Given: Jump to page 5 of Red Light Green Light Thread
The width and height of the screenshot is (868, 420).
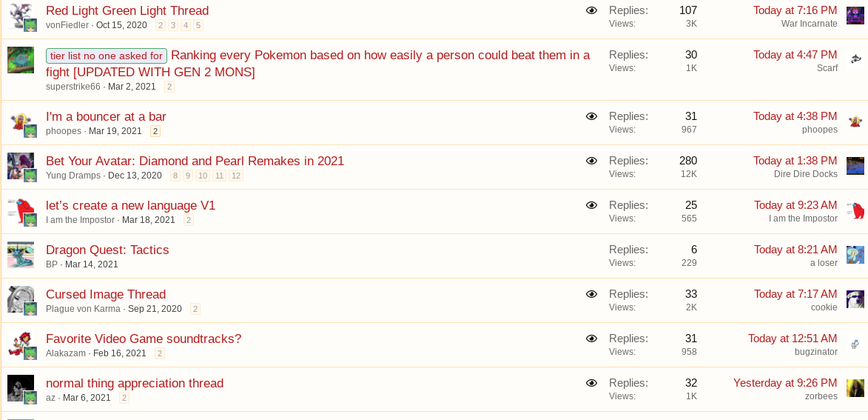Looking at the screenshot, I should pos(198,25).
